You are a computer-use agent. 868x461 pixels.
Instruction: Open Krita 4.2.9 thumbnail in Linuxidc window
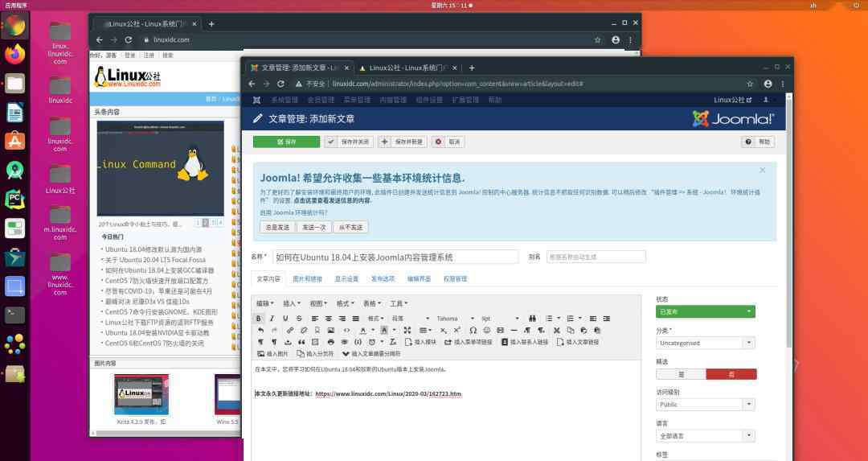[141, 394]
